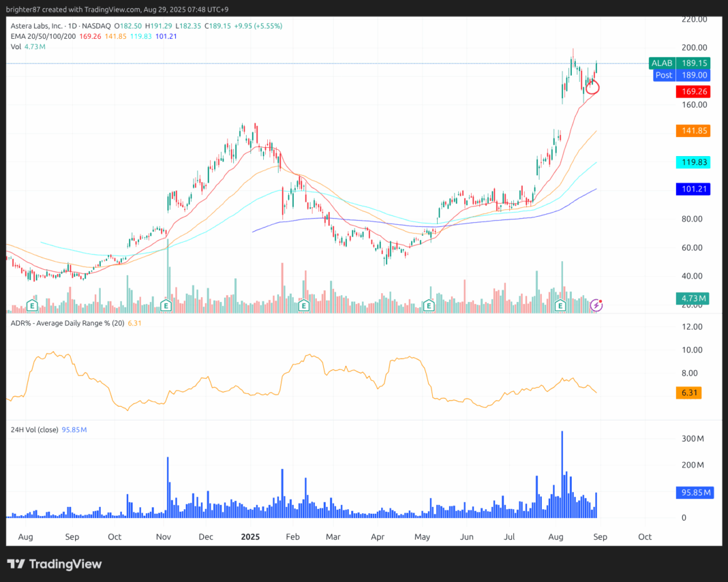Screen dimensions: 728x582
Task: Click the TradingView logo
Action: 55,564
